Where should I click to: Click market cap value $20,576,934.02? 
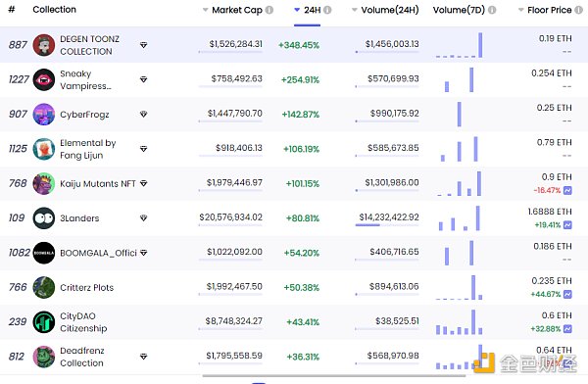pyautogui.click(x=230, y=217)
